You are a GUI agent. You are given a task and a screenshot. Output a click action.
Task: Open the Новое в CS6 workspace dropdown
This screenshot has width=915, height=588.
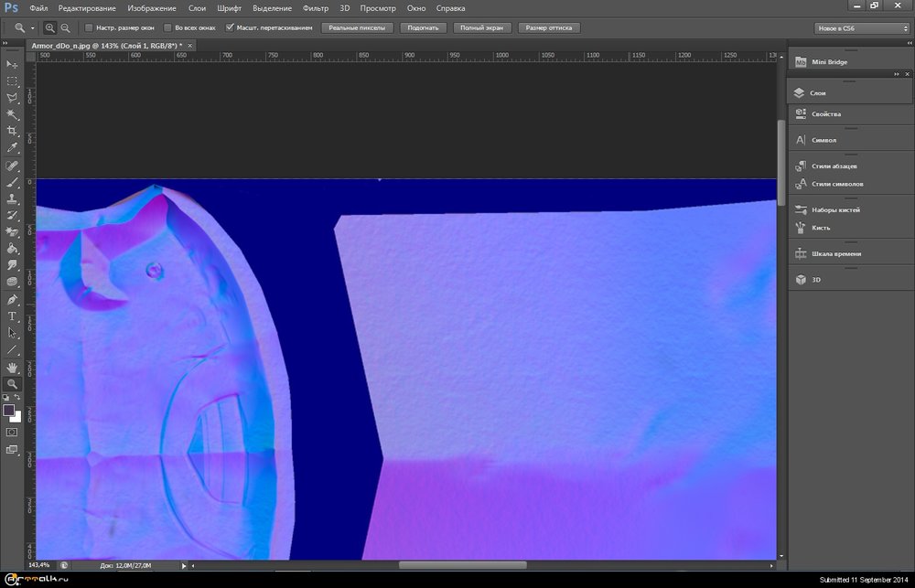pos(861,28)
